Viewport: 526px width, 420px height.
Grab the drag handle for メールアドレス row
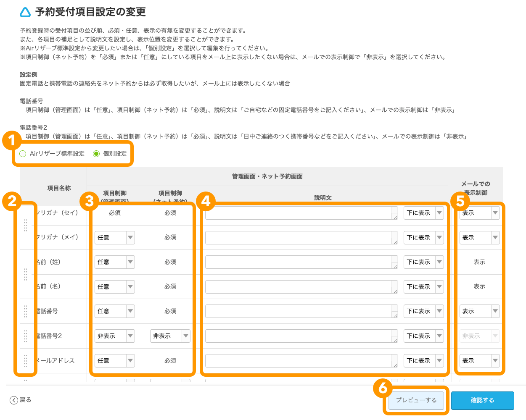(x=25, y=361)
